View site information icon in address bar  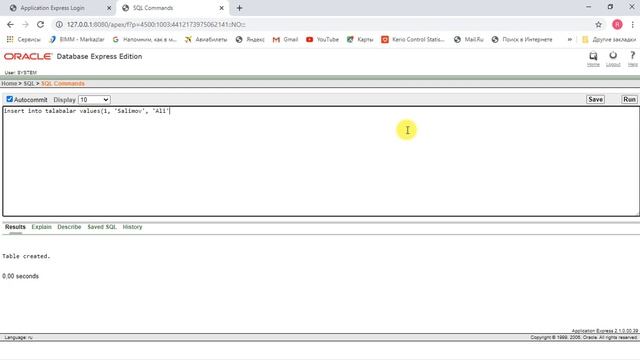point(59,24)
